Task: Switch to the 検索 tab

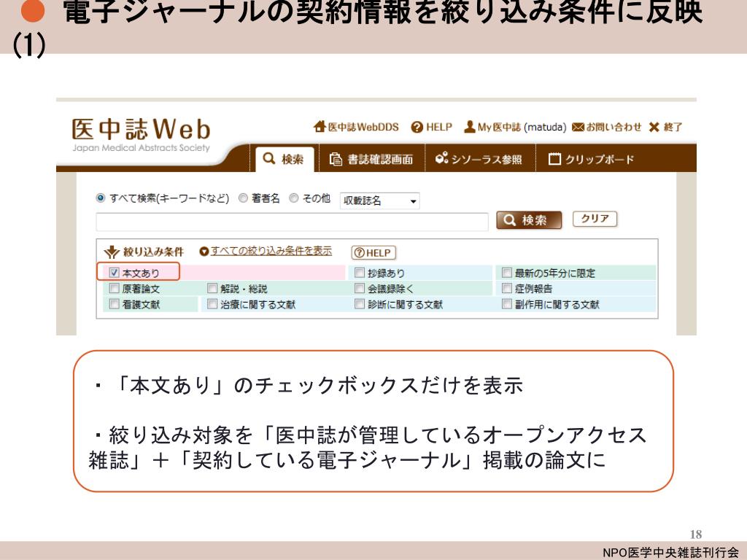Action: (284, 158)
